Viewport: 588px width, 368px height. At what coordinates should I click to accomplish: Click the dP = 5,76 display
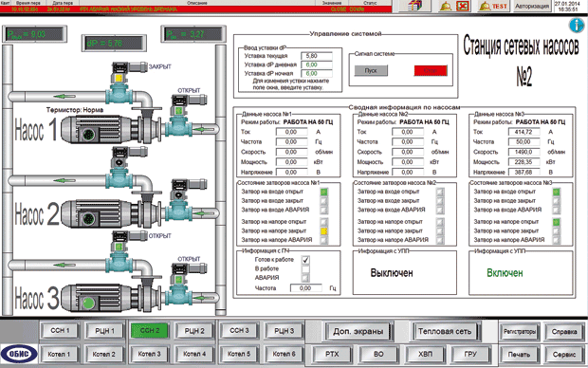click(114, 43)
